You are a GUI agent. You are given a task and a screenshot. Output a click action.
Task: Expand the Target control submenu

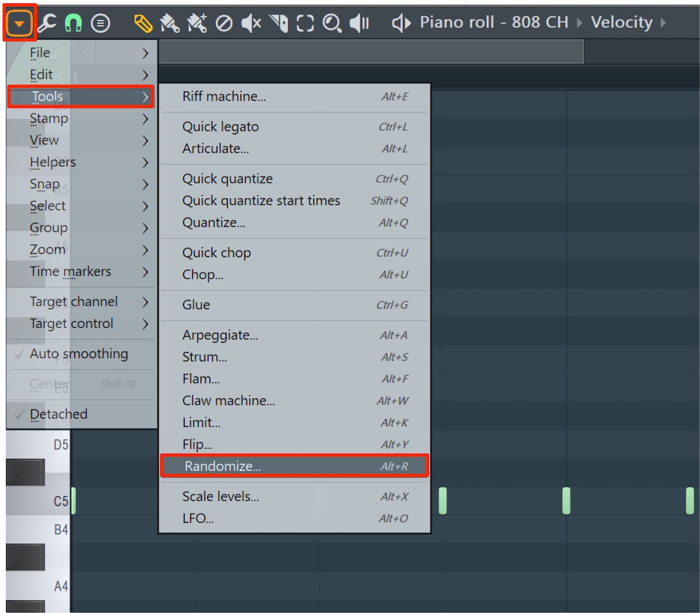[82, 324]
